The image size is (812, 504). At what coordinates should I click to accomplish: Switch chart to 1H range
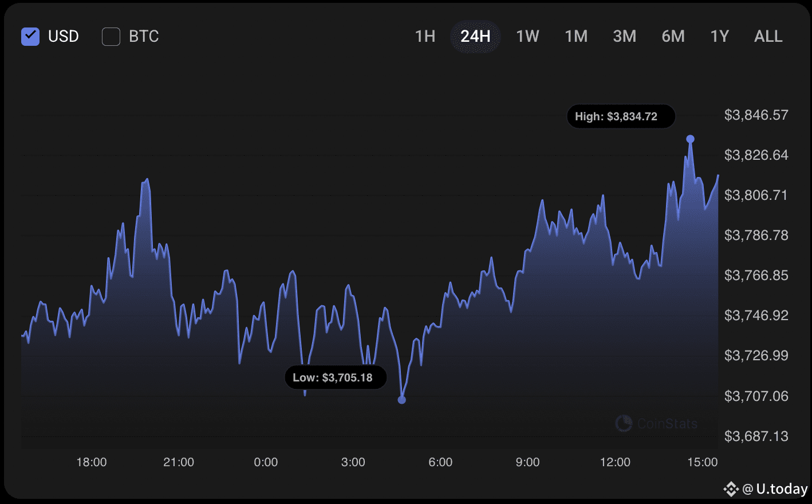coord(425,36)
